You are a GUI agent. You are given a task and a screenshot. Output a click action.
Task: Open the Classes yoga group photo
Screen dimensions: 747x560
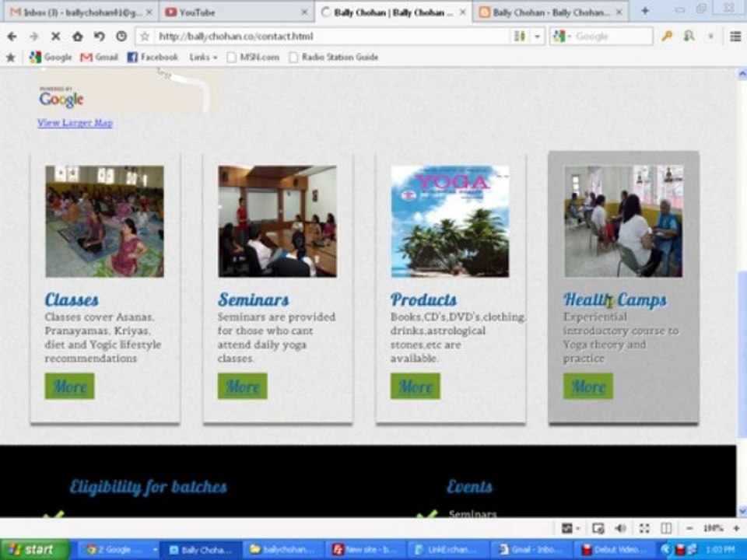(104, 222)
